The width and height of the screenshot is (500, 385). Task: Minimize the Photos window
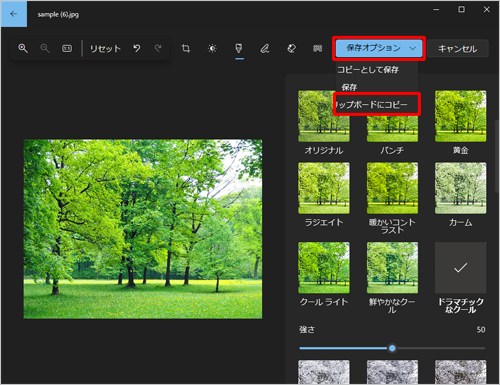(436, 9)
